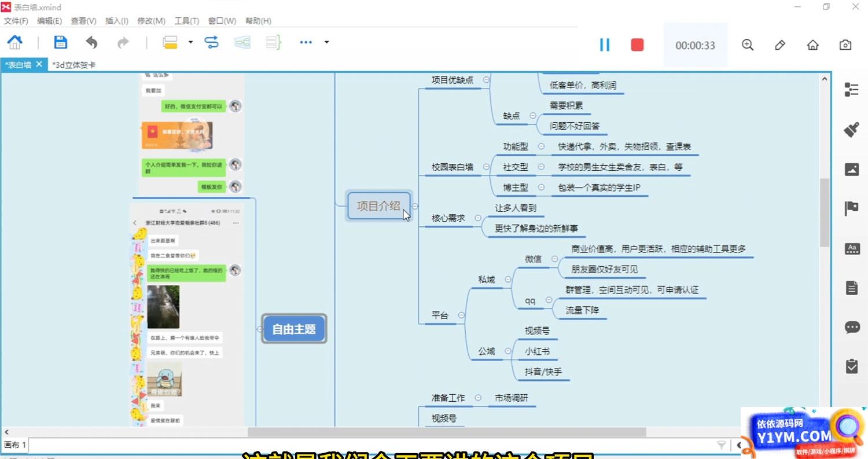Click the summary bracket tool icon
The width and height of the screenshot is (868, 459).
[273, 42]
